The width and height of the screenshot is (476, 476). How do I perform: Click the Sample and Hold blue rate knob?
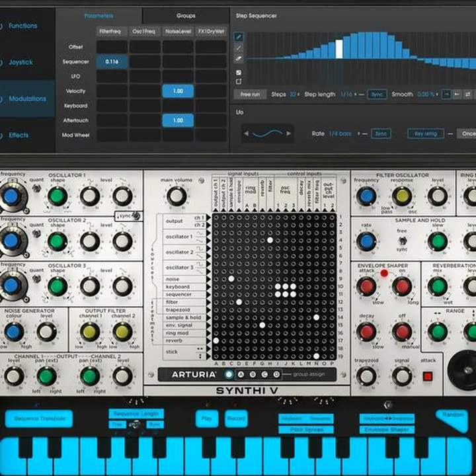366,242
